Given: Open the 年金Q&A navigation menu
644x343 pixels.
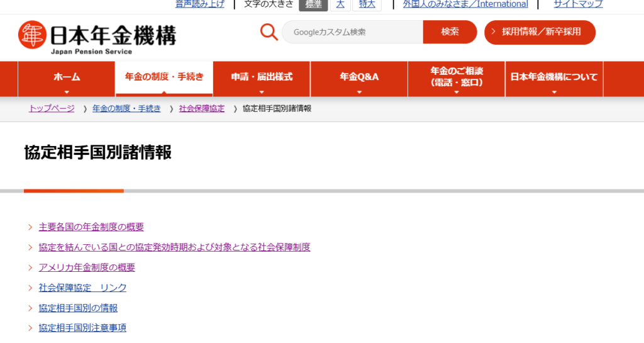Looking at the screenshot, I should tap(359, 79).
